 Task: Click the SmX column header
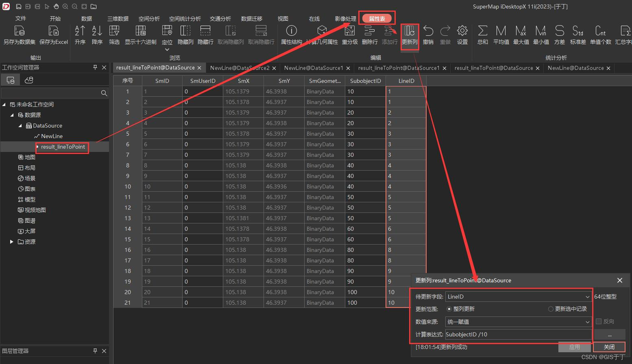tap(244, 81)
